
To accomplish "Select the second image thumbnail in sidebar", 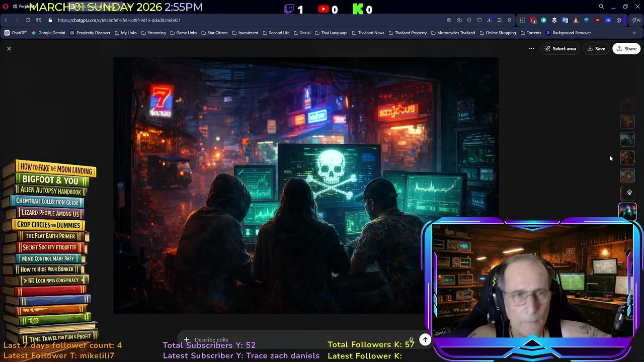I will (627, 122).
